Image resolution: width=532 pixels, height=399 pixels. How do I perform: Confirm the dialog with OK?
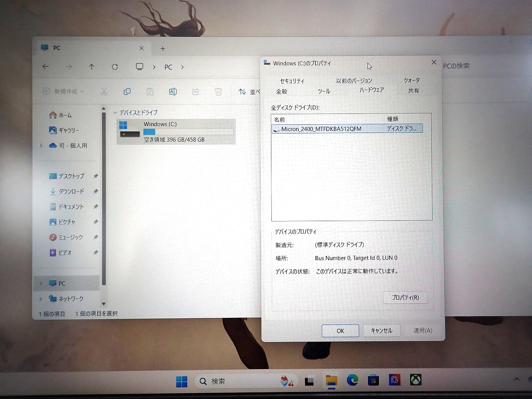coord(340,331)
